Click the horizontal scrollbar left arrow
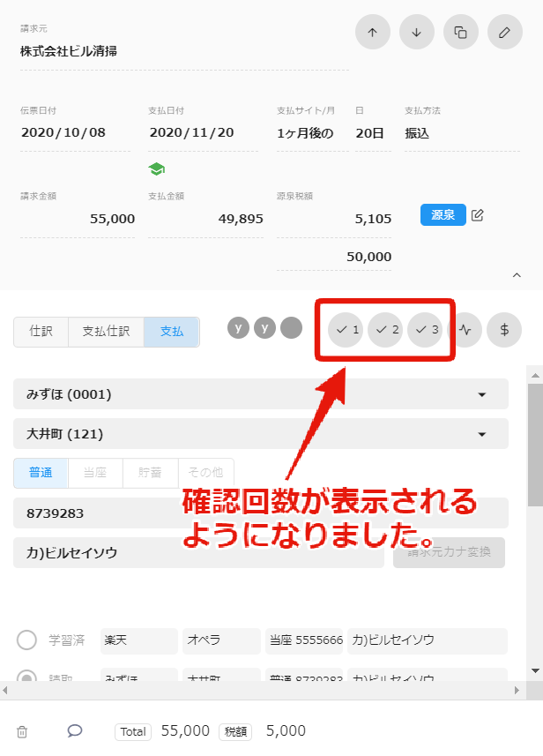Viewport: 543px width, 756px height. [x=4, y=691]
